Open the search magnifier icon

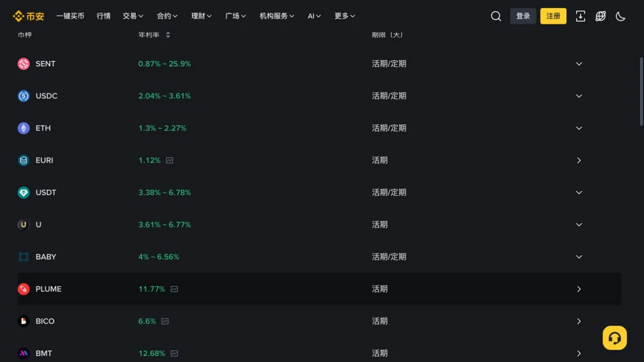(x=496, y=16)
